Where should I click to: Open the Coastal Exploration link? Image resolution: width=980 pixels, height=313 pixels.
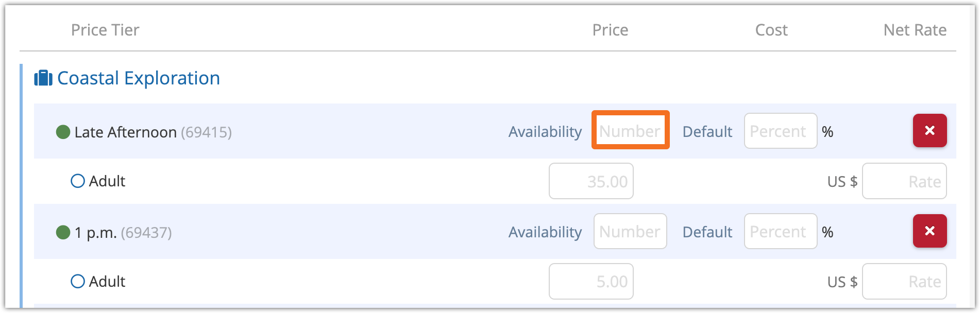138,78
